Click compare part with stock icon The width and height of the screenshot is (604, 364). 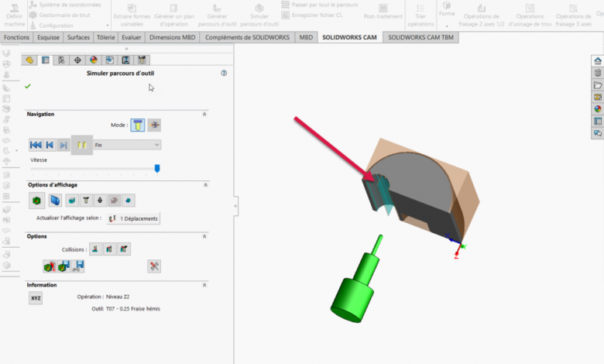[50, 266]
